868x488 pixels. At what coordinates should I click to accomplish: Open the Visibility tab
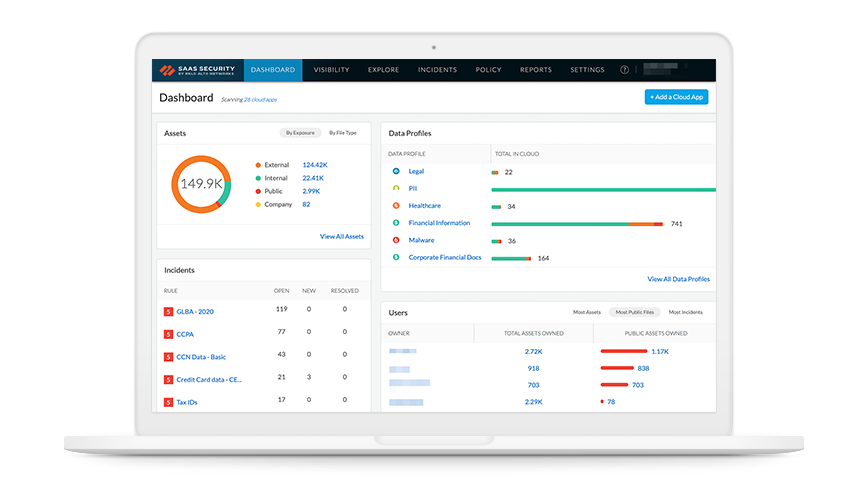(x=331, y=70)
